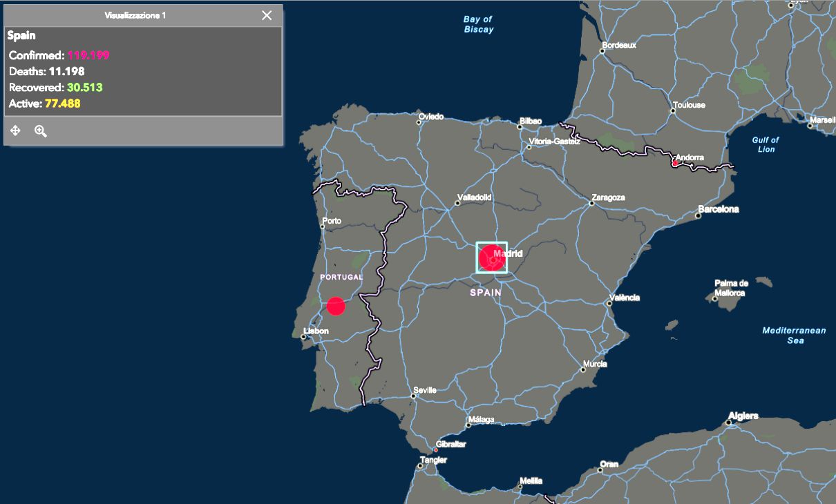Screen dimensions: 836x504
Task: Click the PORTUGAL country label
Action: [341, 277]
